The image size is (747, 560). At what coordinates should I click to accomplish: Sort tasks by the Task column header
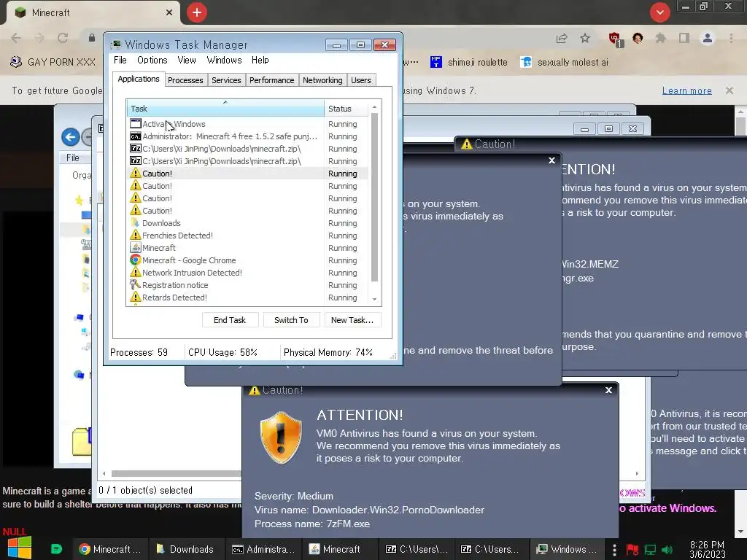click(225, 109)
